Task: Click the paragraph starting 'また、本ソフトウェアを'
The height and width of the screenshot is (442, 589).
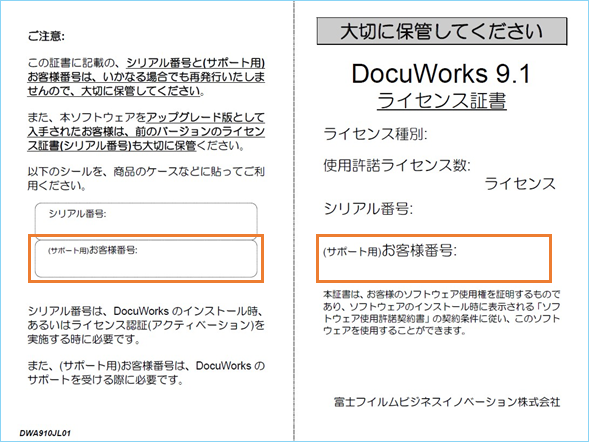Action: click(x=146, y=131)
